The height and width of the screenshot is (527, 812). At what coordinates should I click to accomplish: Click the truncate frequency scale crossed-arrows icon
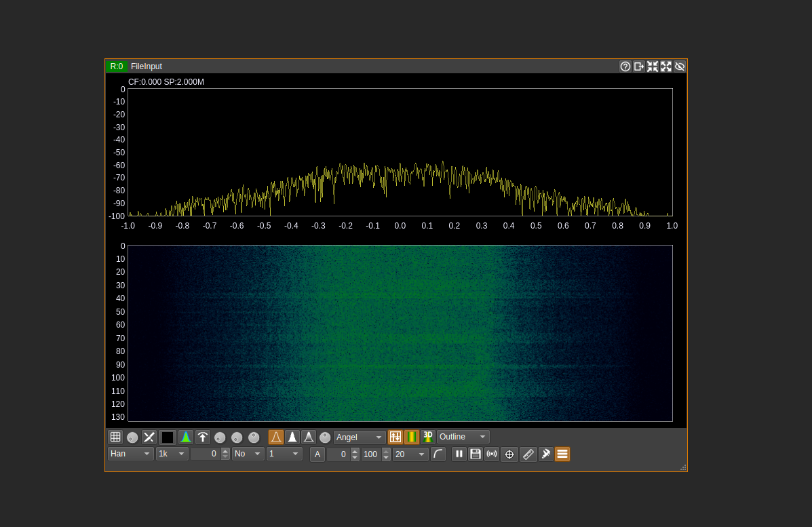149,437
